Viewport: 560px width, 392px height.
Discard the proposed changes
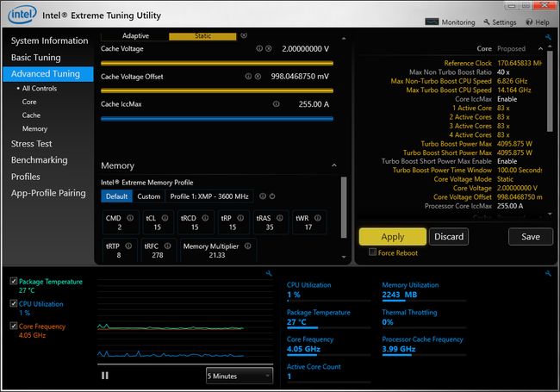449,237
